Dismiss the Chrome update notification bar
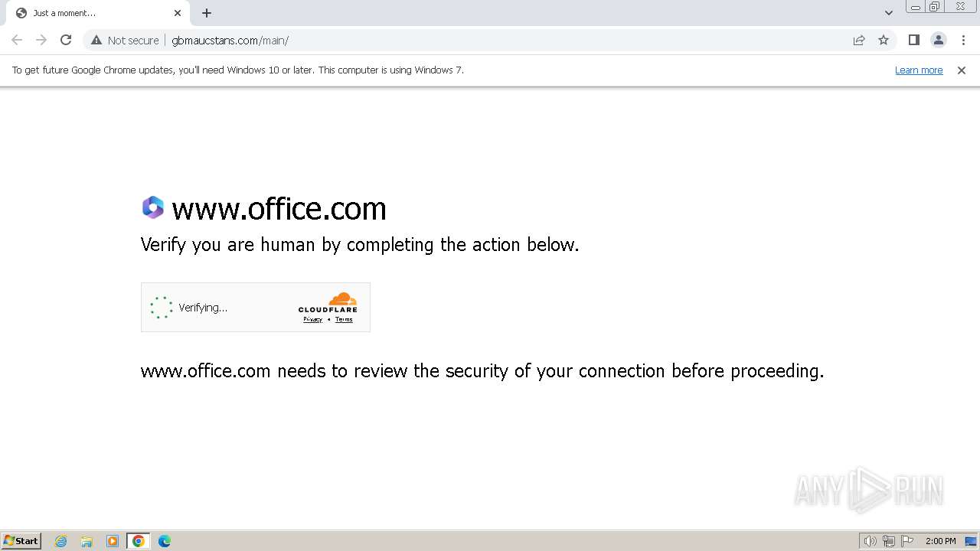 (x=962, y=70)
